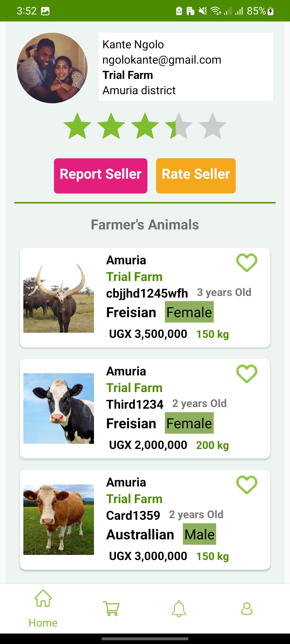
Task: Open the long-horned cattle photo
Action: (x=59, y=297)
